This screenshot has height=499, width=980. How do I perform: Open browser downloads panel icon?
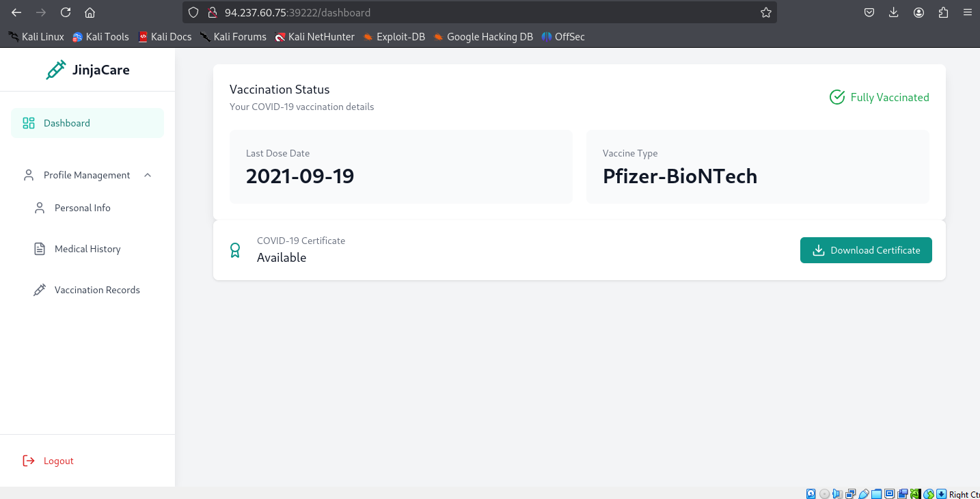tap(894, 12)
